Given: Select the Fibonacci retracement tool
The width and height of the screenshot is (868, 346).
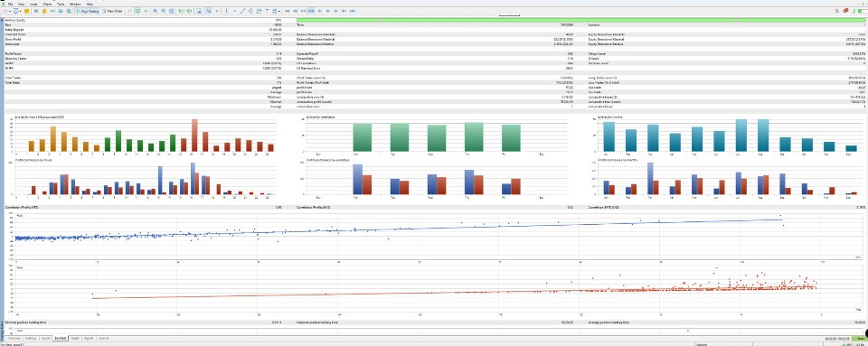Looking at the screenshot, I should pyautogui.click(x=259, y=11).
